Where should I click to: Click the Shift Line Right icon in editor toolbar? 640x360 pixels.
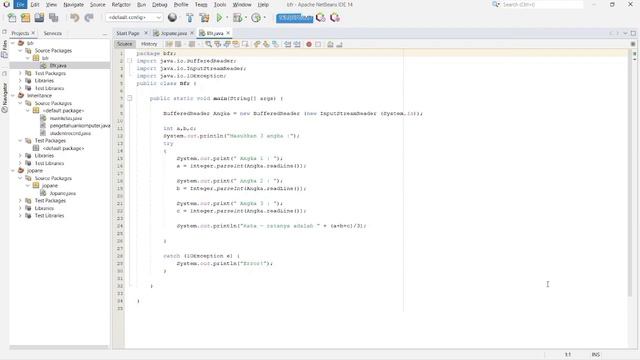(x=297, y=44)
